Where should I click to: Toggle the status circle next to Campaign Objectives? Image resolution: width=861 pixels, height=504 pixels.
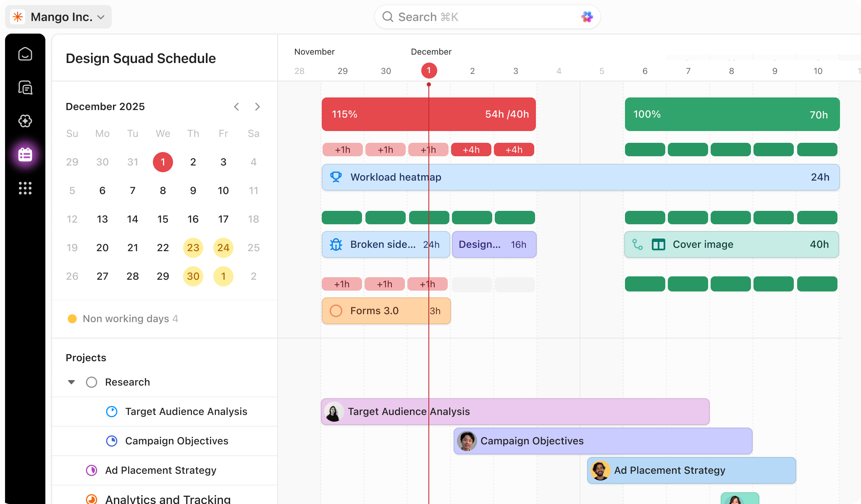pos(112,441)
